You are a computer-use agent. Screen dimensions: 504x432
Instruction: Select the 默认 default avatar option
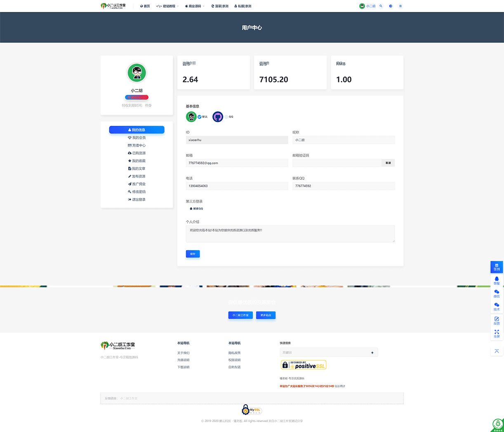(x=200, y=117)
